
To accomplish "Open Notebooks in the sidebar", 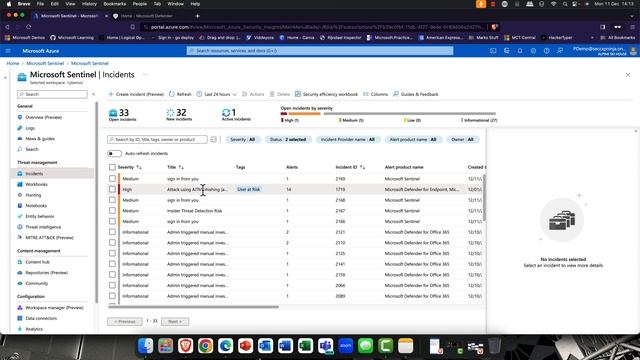I will (36, 205).
